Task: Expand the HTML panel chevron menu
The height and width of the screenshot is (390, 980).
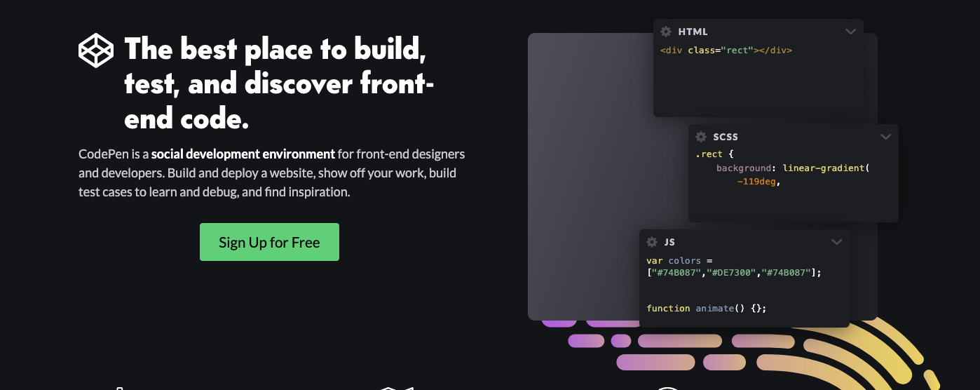Action: click(x=851, y=32)
